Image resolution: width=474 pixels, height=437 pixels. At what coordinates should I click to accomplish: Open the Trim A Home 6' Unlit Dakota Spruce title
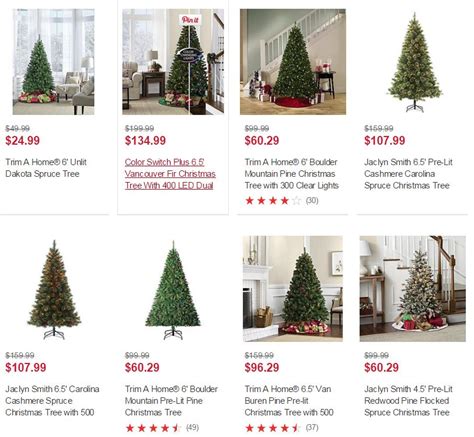[46, 168]
